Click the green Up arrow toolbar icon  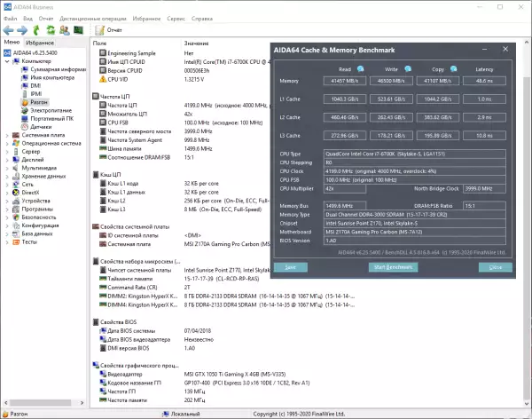click(x=36, y=30)
